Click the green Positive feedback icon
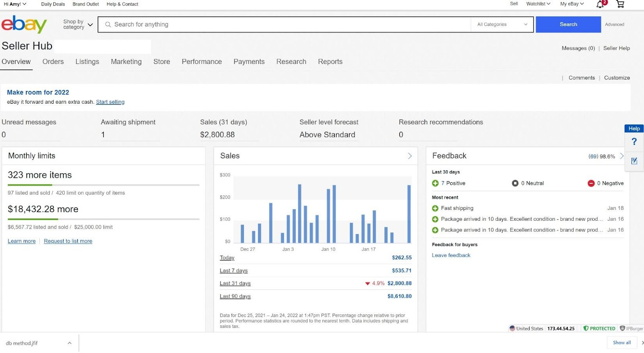Image resolution: width=644 pixels, height=353 pixels. tap(435, 183)
